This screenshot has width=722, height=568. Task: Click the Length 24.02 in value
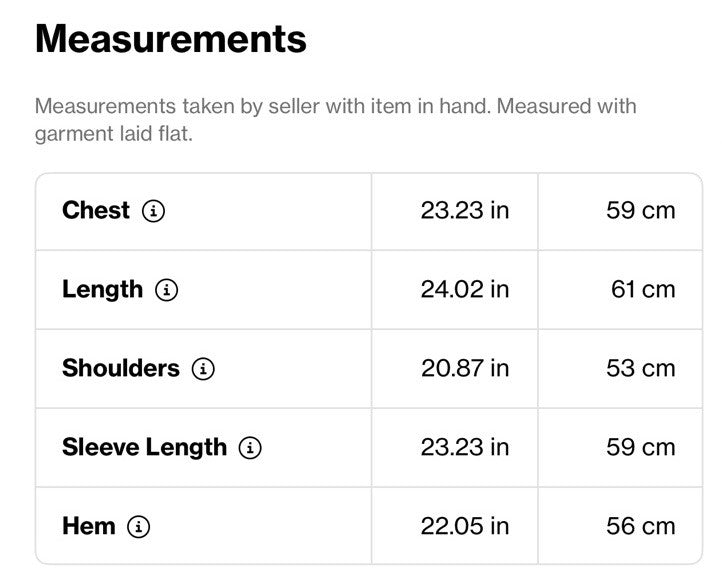pos(465,290)
